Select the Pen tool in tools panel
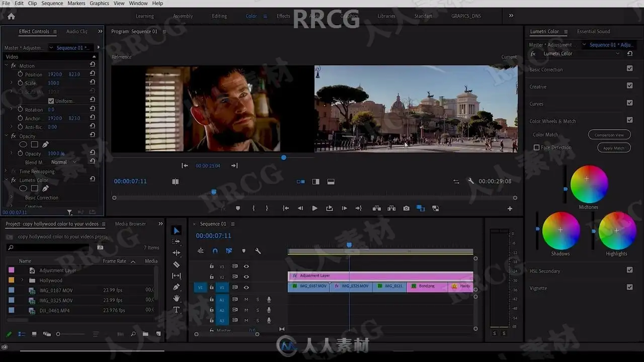Screen dimensions: 644x362 tap(176, 287)
